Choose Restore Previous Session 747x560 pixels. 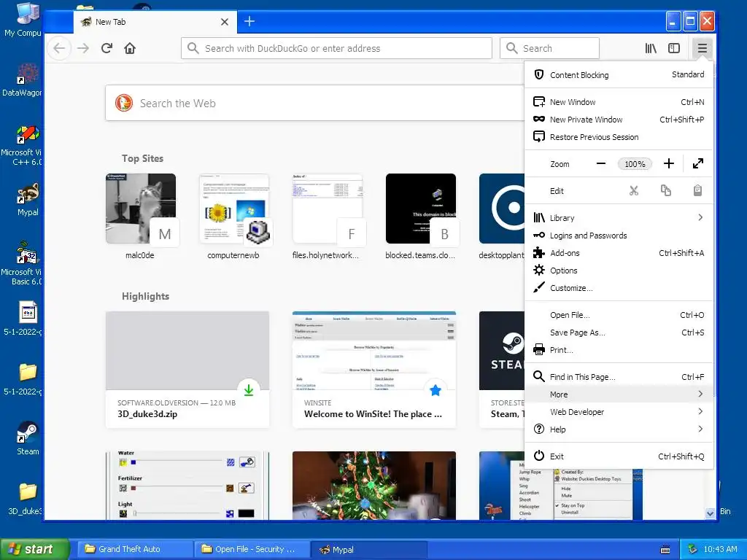[619, 137]
